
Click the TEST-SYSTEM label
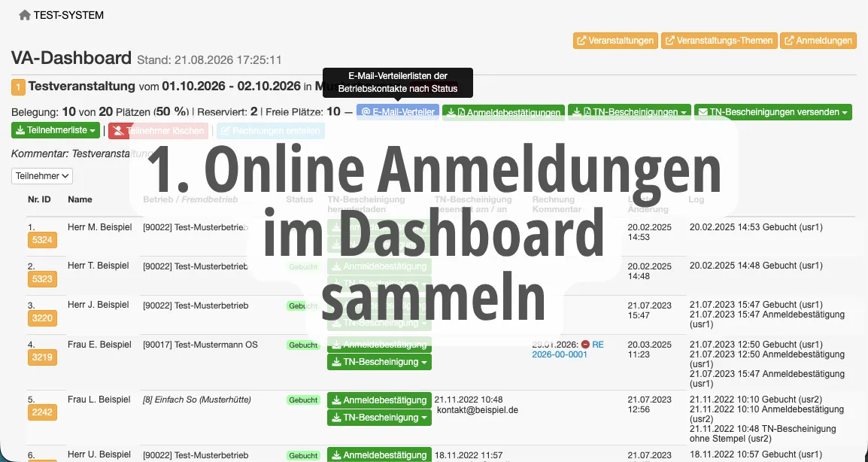[68, 16]
